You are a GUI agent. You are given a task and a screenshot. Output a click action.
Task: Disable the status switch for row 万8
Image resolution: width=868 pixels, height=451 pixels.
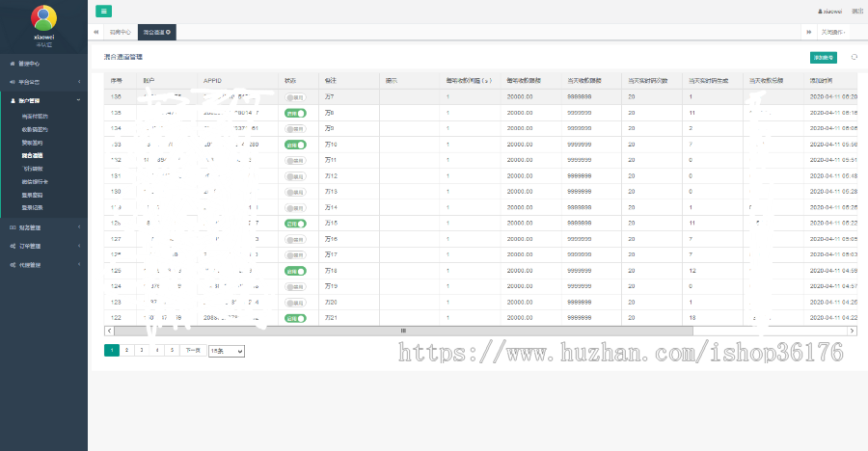295,113
